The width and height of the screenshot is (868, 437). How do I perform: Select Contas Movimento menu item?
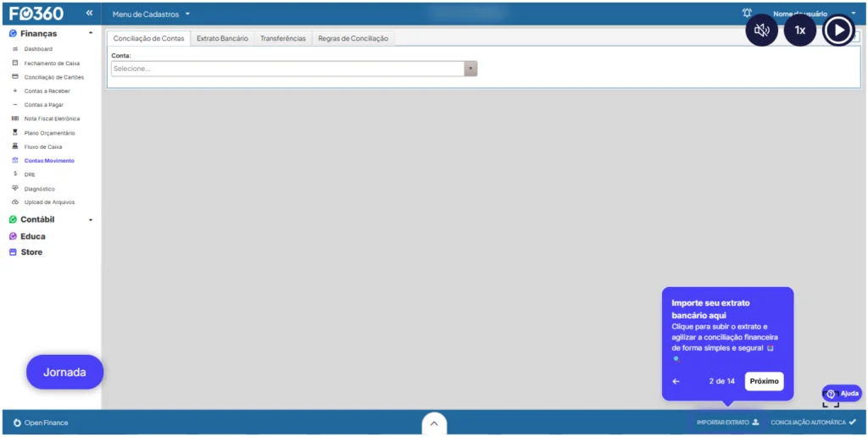pos(48,160)
